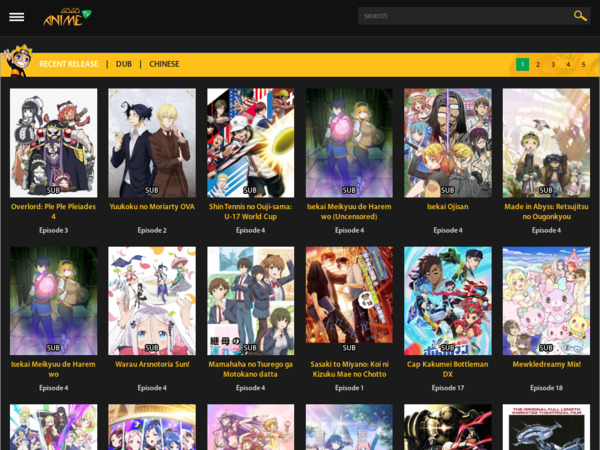Click Episode 3 under Overlord
Image resolution: width=600 pixels, height=450 pixels.
(54, 230)
